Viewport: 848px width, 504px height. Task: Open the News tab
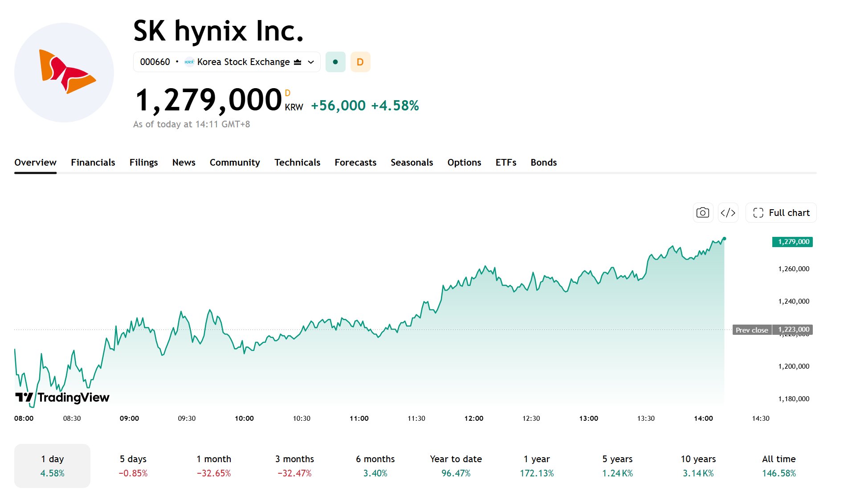coord(184,163)
